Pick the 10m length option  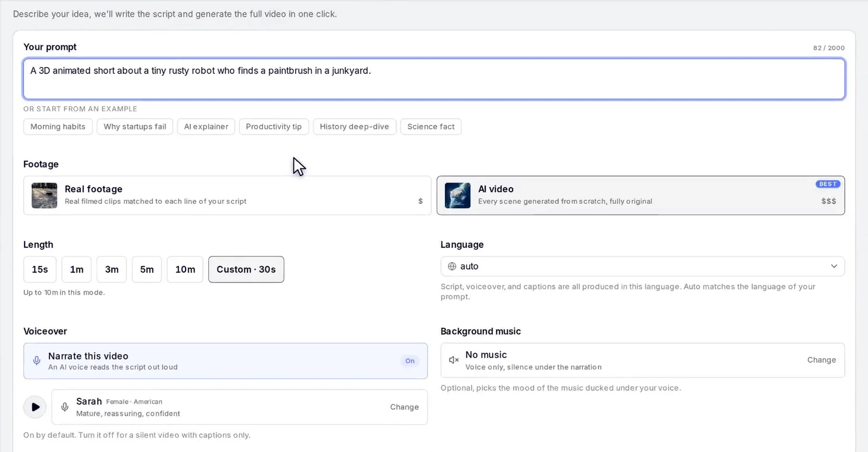pos(185,269)
